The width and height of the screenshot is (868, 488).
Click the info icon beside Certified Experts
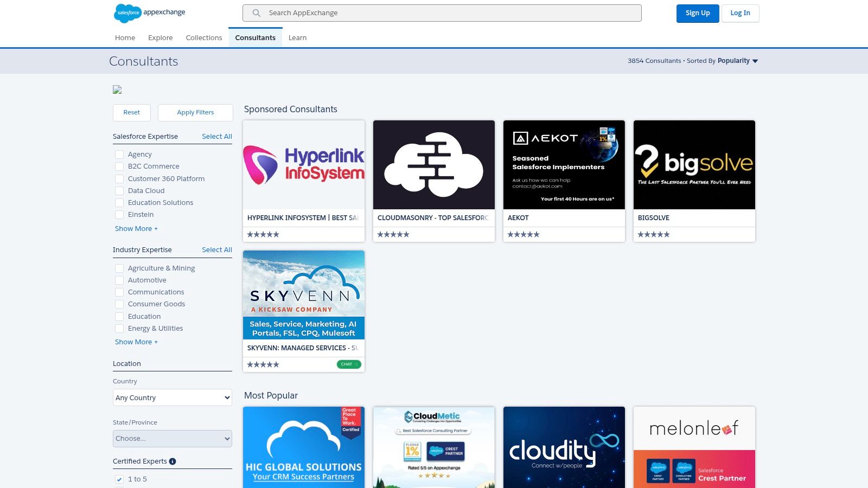[x=173, y=461]
